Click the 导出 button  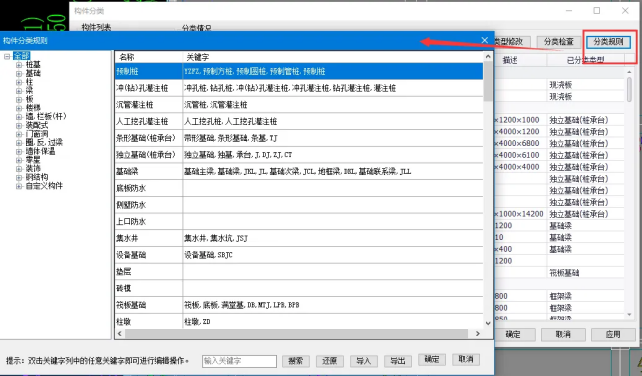[398, 361]
